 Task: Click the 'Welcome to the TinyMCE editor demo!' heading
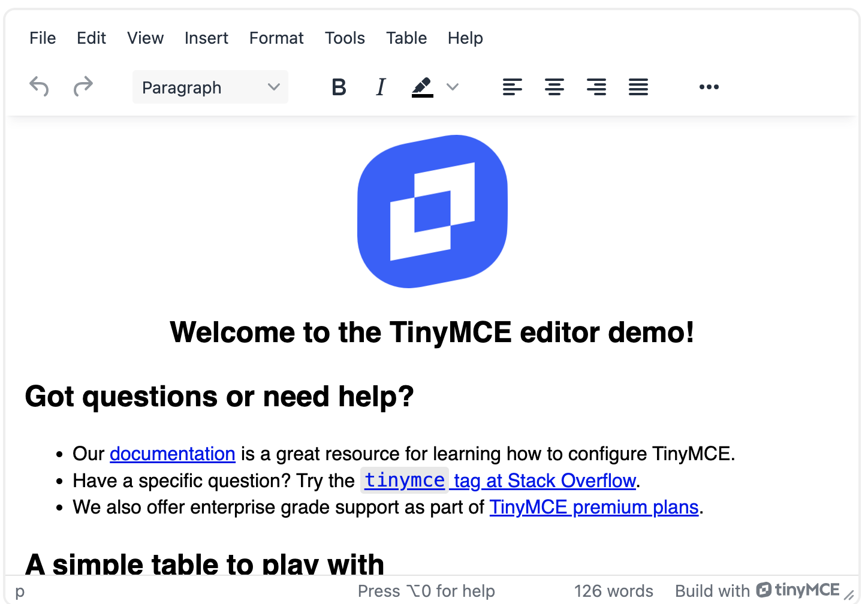(432, 332)
